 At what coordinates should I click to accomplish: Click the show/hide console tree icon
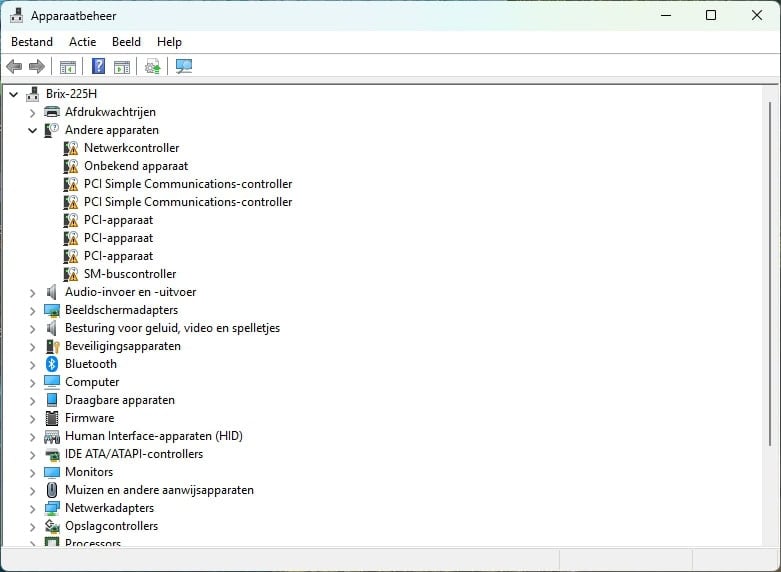coord(68,67)
